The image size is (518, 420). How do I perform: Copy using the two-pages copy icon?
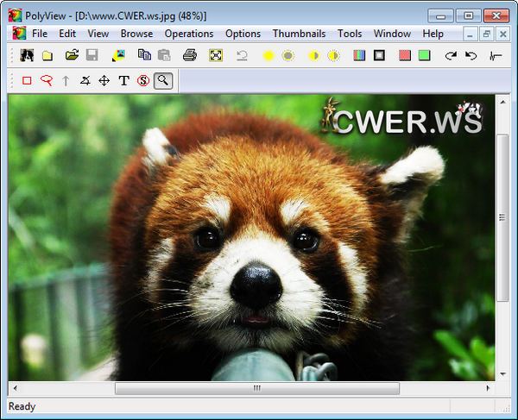pyautogui.click(x=144, y=55)
